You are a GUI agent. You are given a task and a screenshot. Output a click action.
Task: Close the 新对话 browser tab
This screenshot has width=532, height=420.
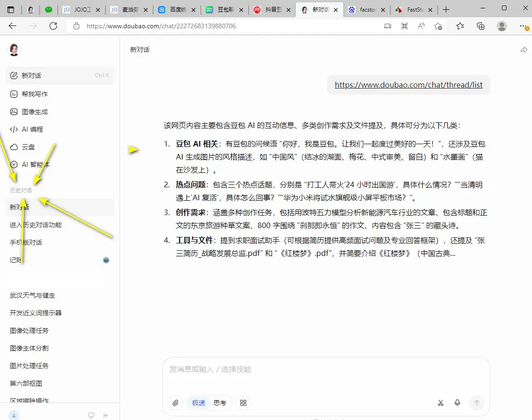point(336,10)
